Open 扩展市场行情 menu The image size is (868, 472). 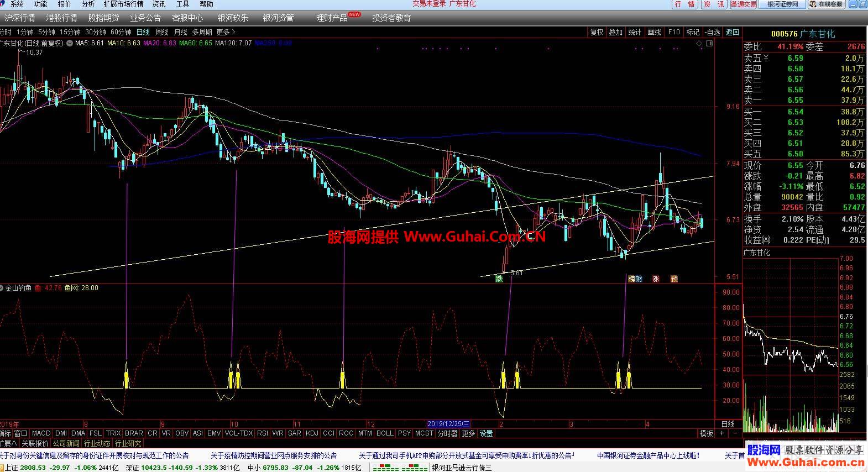pos(123,4)
